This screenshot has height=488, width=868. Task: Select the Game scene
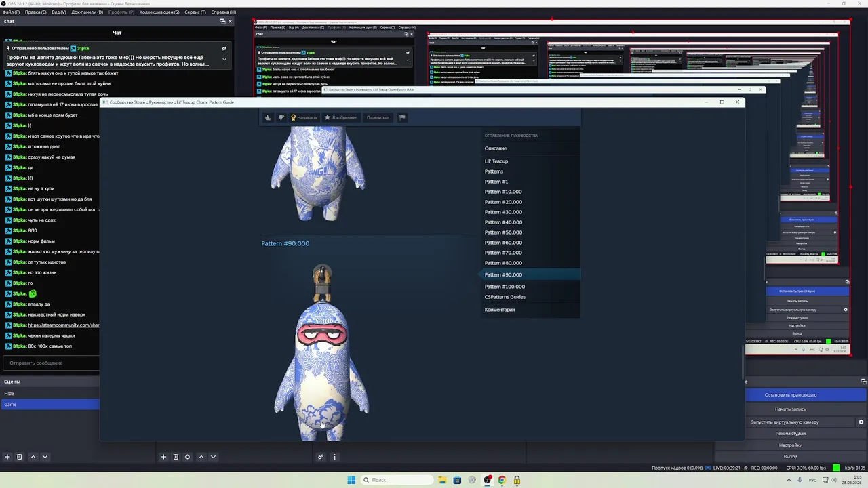(50, 405)
